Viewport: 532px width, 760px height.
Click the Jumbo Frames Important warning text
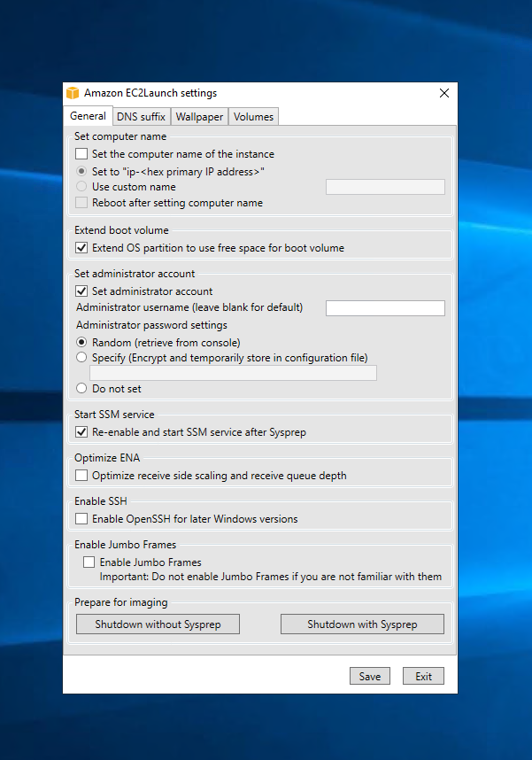271,577
